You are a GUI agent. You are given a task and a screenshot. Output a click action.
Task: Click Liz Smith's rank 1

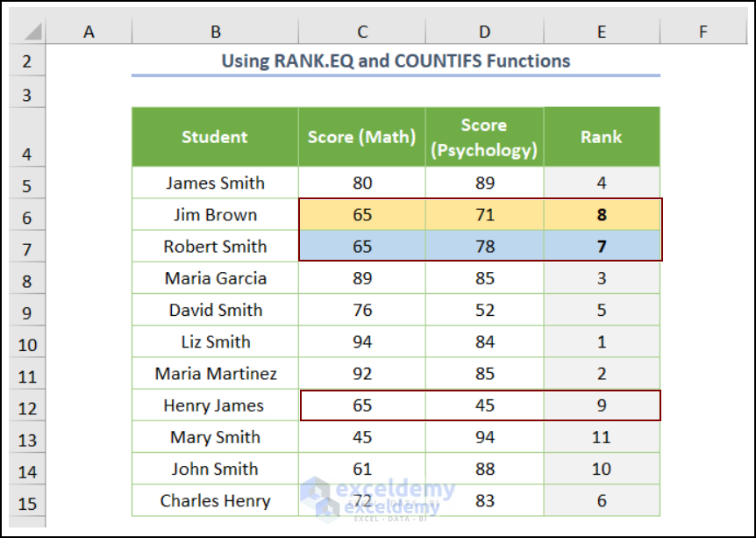(602, 341)
